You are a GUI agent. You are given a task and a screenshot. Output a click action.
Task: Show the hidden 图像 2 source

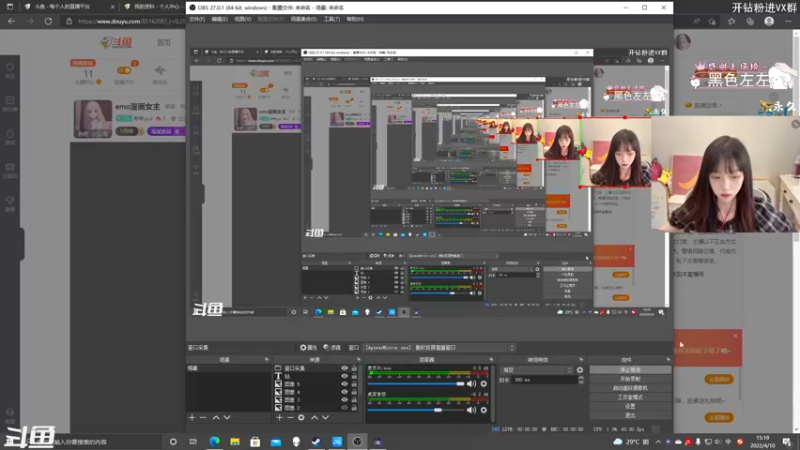coord(344,408)
